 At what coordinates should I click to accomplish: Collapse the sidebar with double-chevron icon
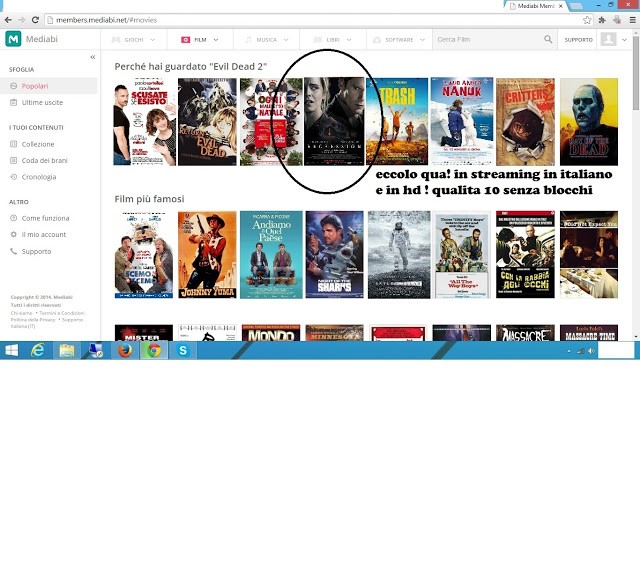tap(93, 57)
